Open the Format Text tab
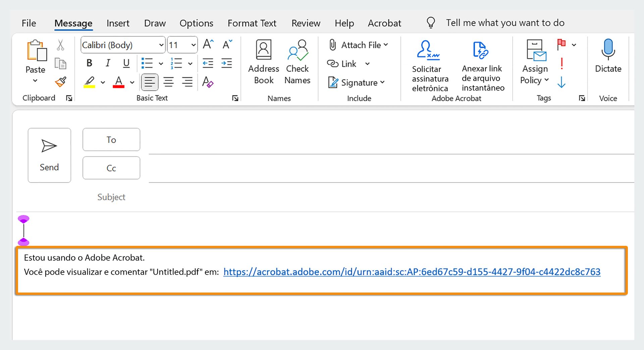Viewport: 644px width, 350px height. pyautogui.click(x=252, y=23)
